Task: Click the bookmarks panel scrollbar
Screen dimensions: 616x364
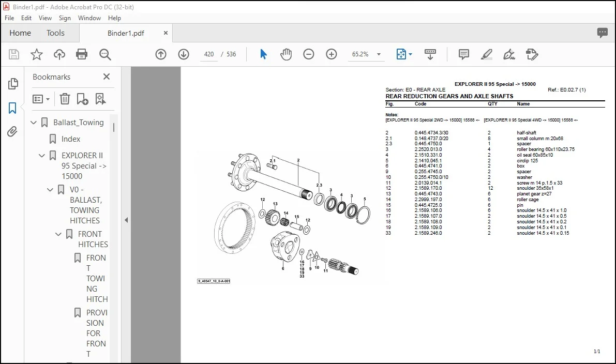Action: [114, 127]
